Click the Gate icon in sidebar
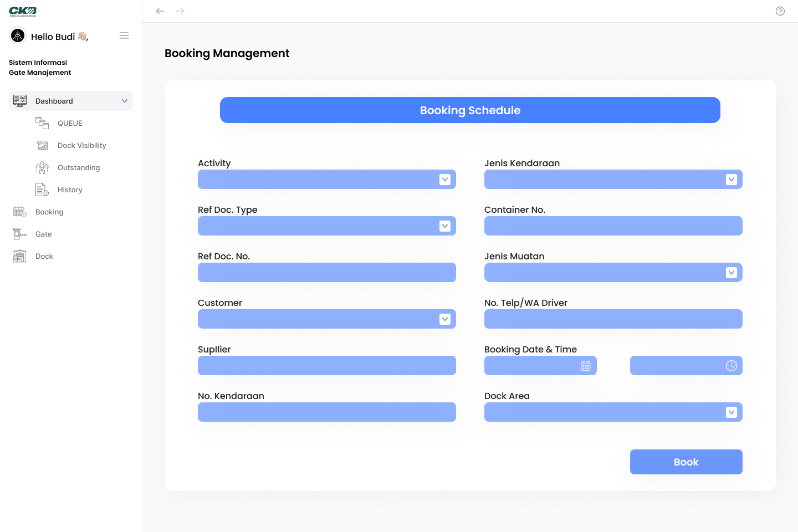Viewport: 798px width, 532px height. point(20,234)
